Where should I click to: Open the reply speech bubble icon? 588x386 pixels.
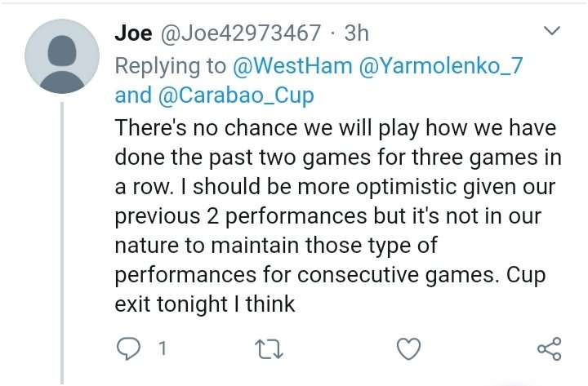click(x=128, y=348)
